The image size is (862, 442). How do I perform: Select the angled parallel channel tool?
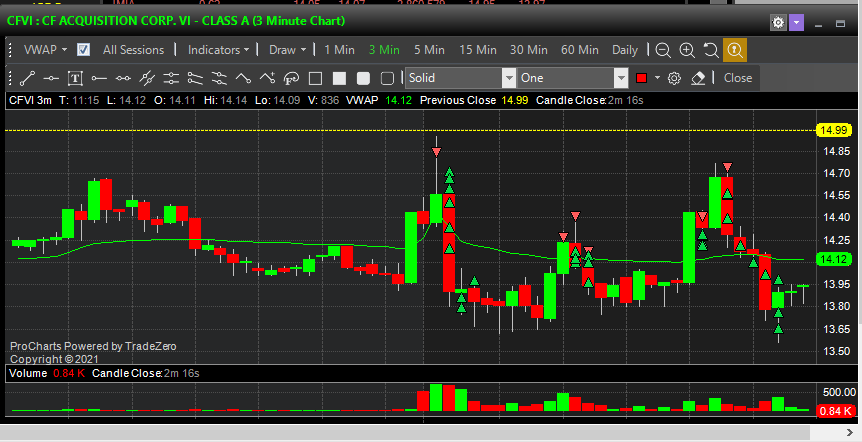[x=195, y=78]
